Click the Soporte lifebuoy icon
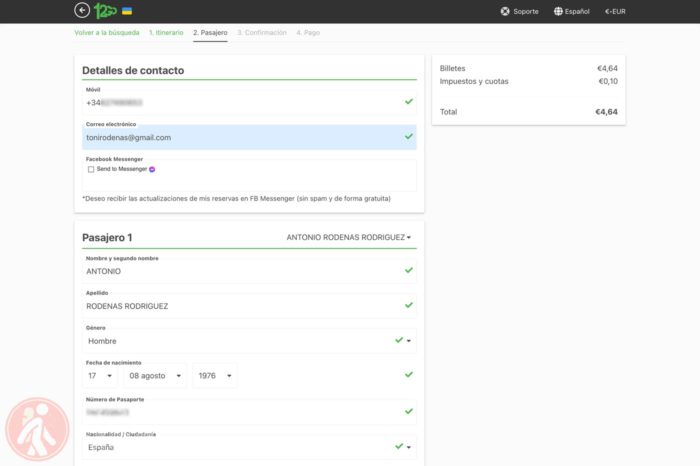The image size is (700, 466). click(x=505, y=12)
